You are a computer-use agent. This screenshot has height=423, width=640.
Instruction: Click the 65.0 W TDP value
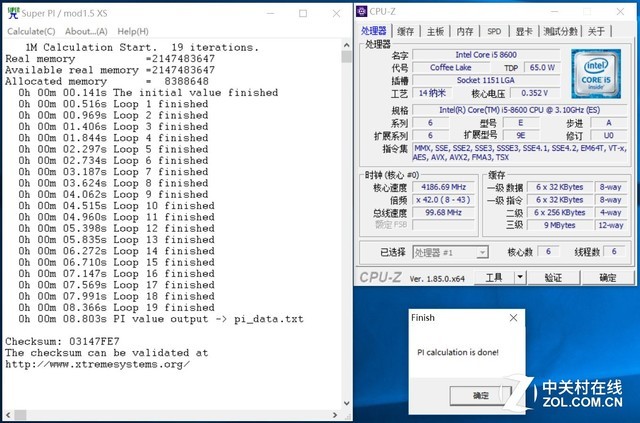coord(542,67)
